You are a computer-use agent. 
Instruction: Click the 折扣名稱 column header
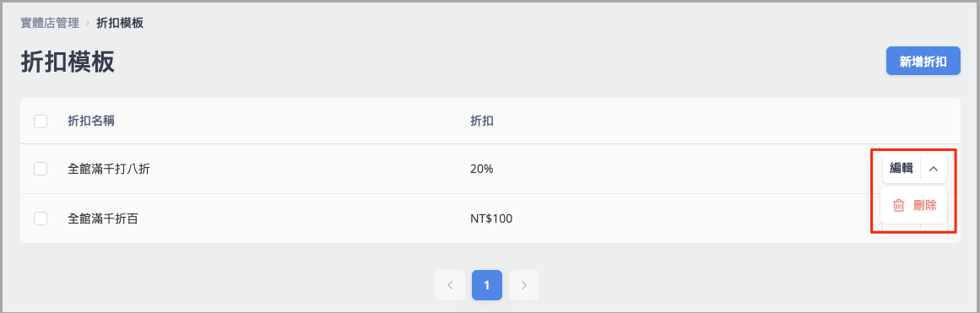click(91, 121)
